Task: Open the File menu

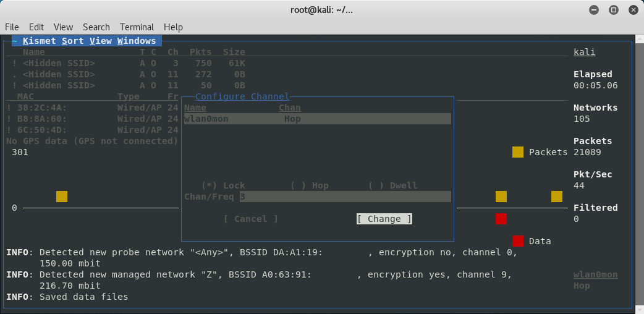Action: (x=12, y=27)
